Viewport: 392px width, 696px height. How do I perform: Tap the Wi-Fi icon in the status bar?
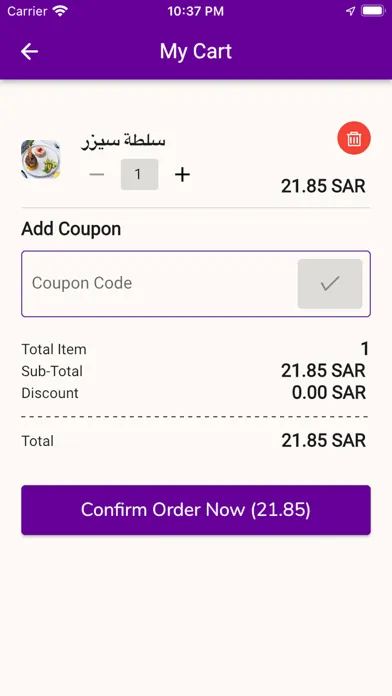point(60,11)
